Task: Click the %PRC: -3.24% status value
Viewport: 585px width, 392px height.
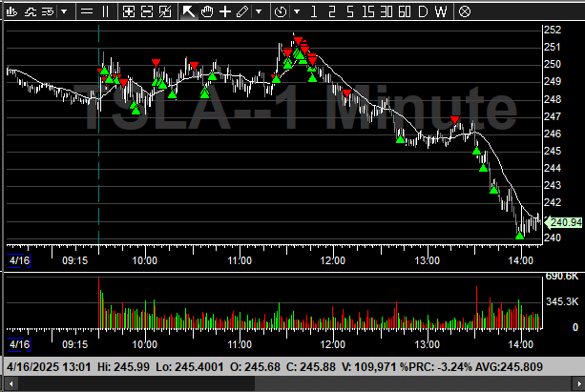Action: click(x=436, y=367)
